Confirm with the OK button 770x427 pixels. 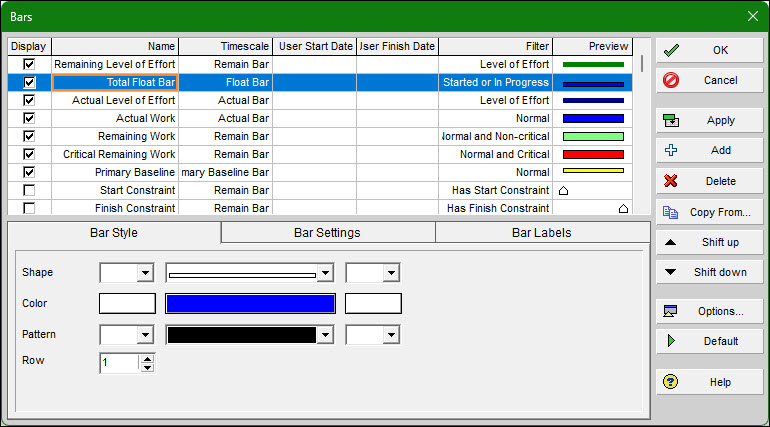(x=709, y=50)
